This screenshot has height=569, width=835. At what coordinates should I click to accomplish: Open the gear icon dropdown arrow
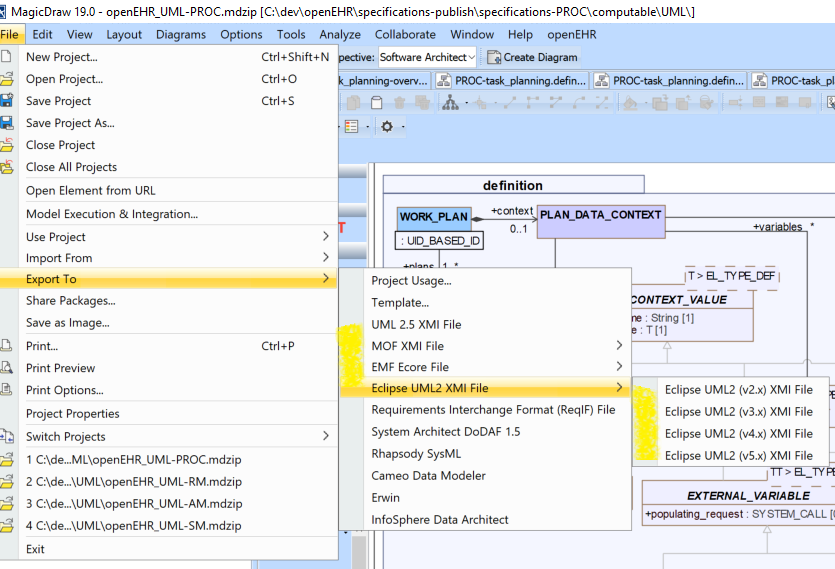(x=403, y=127)
